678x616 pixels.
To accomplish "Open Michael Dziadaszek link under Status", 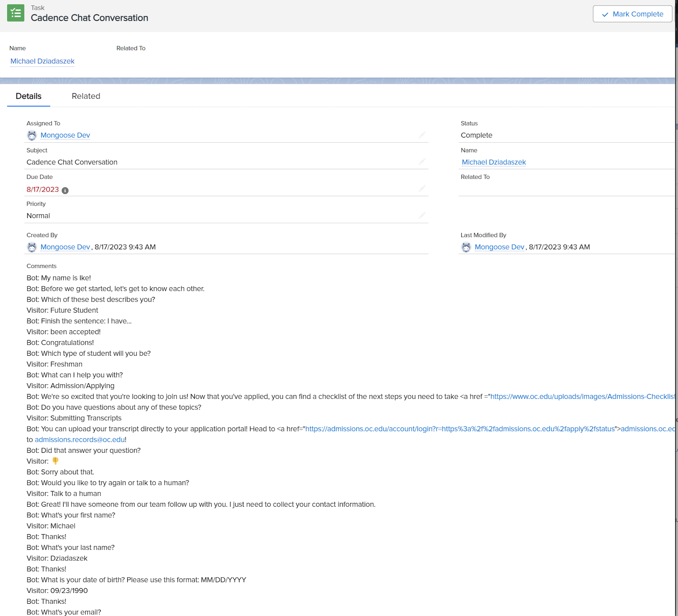I will pyautogui.click(x=494, y=162).
